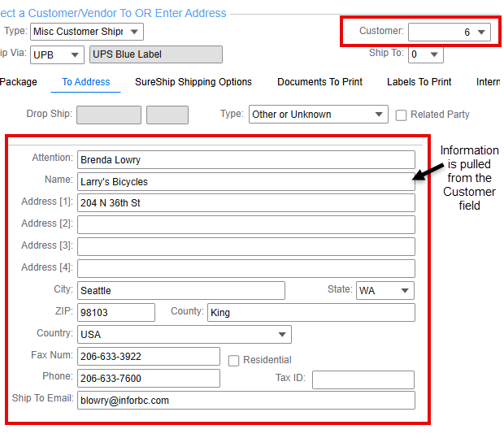Open the Documents To Print tab

point(319,82)
